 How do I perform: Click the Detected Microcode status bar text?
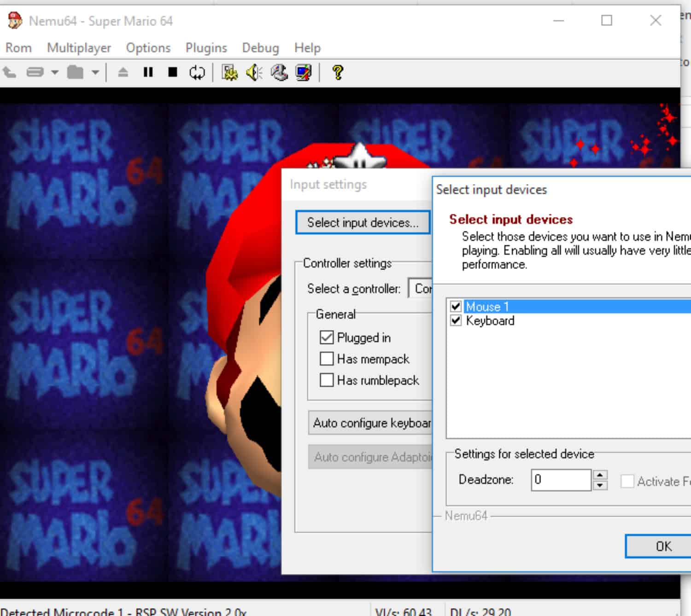[x=124, y=611]
